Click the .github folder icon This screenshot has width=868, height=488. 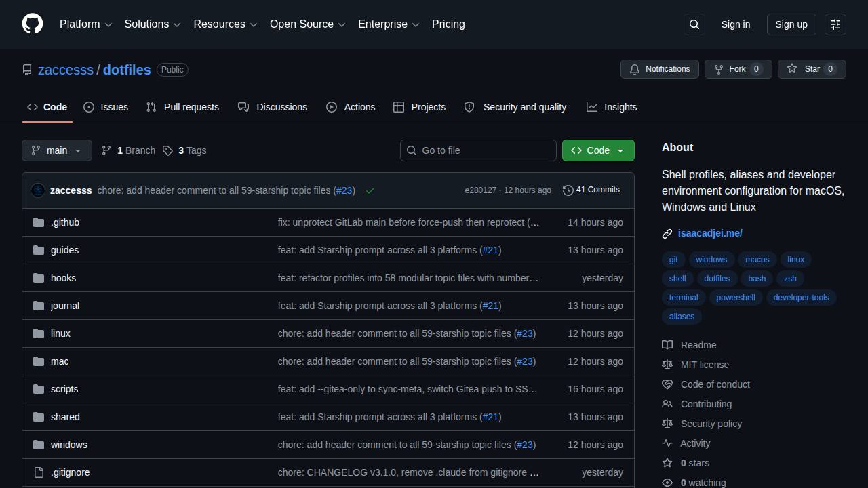pos(39,222)
